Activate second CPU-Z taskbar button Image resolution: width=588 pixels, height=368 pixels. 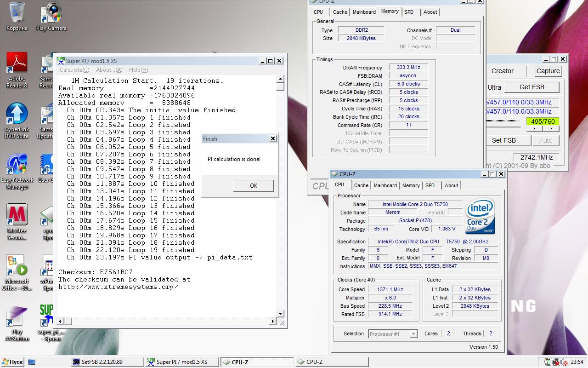pyautogui.click(x=331, y=362)
